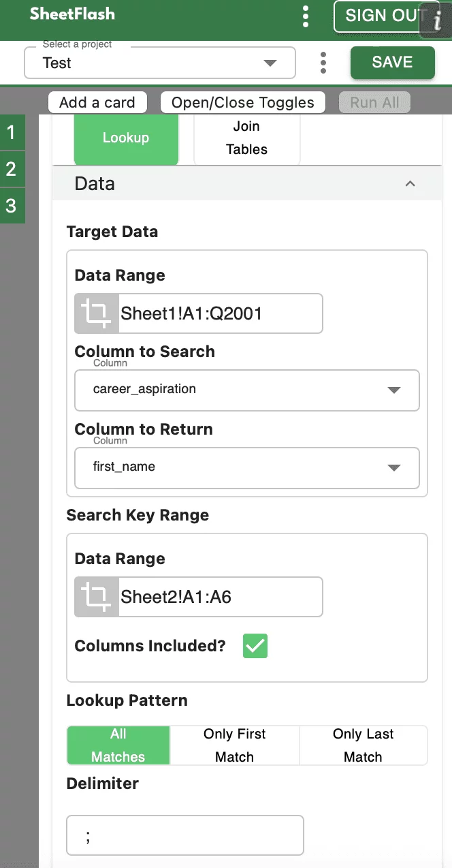Select Only First Match lookup pattern
Viewport: 452px width, 868px height.
pyautogui.click(x=234, y=745)
